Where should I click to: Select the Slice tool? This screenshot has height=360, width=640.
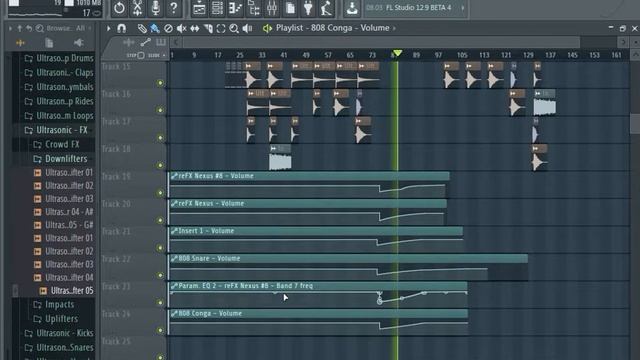[208, 28]
